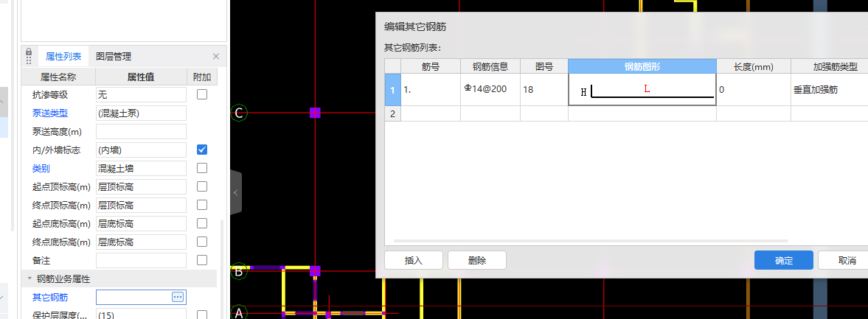Click the property panel vertical scrollbar
The image size is (868, 319).
[222, 268]
